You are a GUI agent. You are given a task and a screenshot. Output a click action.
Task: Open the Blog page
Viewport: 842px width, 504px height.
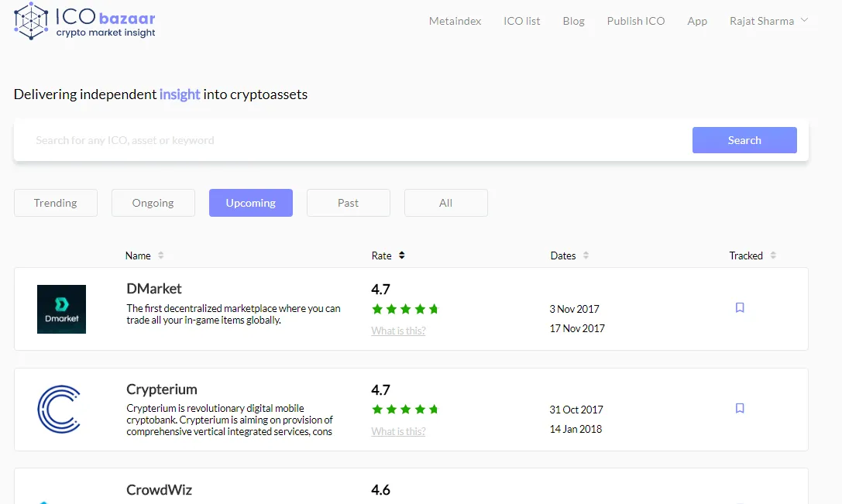click(x=573, y=21)
